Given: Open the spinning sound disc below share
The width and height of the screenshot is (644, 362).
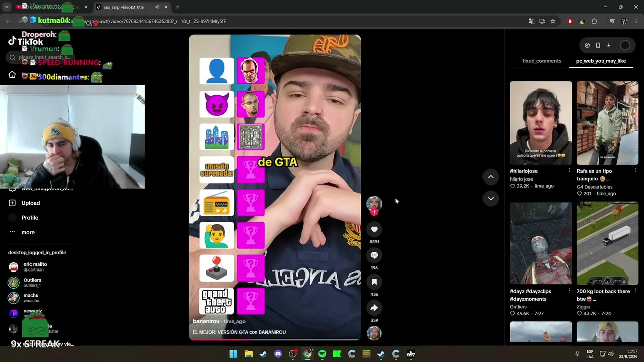Looking at the screenshot, I should click(x=374, y=333).
